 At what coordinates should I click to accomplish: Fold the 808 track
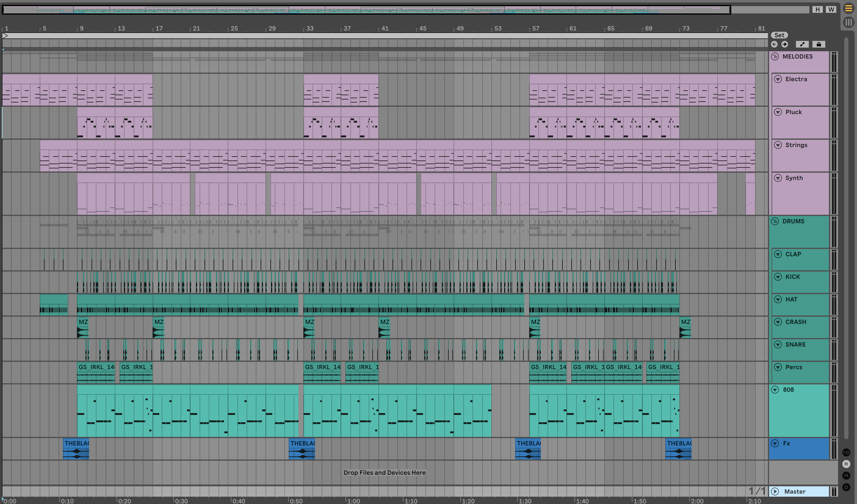(775, 390)
